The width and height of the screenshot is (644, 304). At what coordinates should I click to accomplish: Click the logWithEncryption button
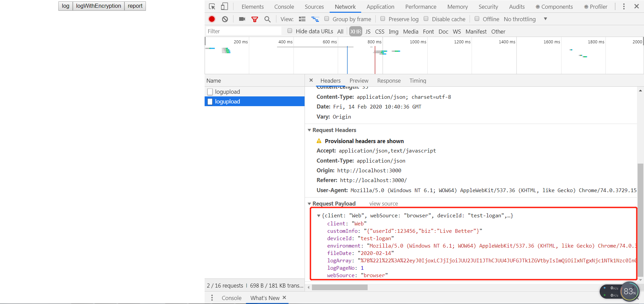(x=98, y=6)
